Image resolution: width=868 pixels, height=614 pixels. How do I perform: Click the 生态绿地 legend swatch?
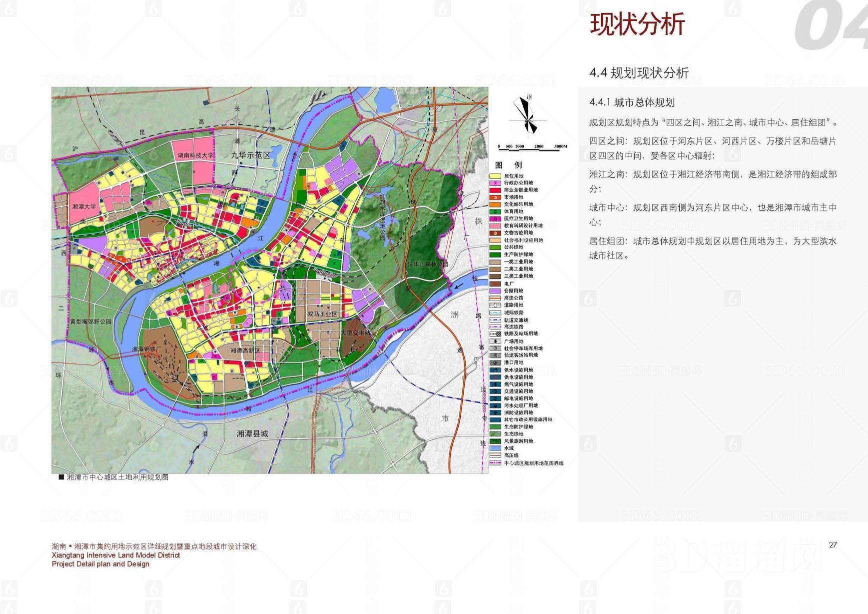(x=495, y=434)
